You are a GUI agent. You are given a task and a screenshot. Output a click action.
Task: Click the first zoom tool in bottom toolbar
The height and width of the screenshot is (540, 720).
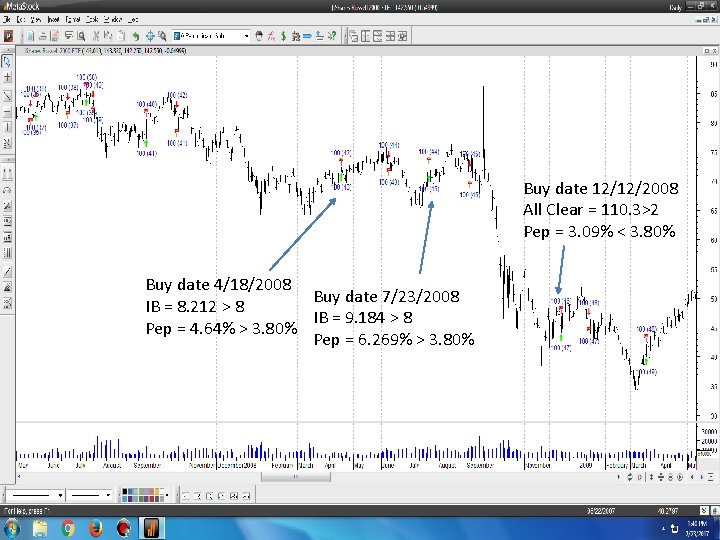[x=186, y=495]
